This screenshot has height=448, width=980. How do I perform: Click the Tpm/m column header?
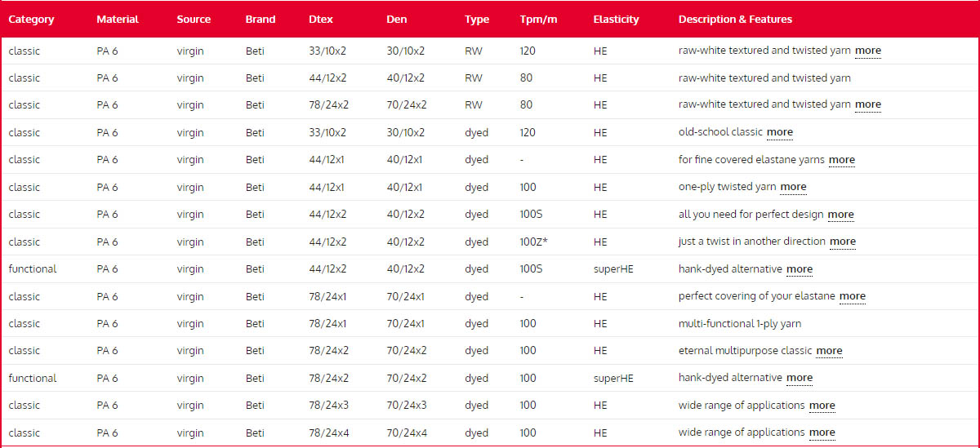(x=538, y=20)
